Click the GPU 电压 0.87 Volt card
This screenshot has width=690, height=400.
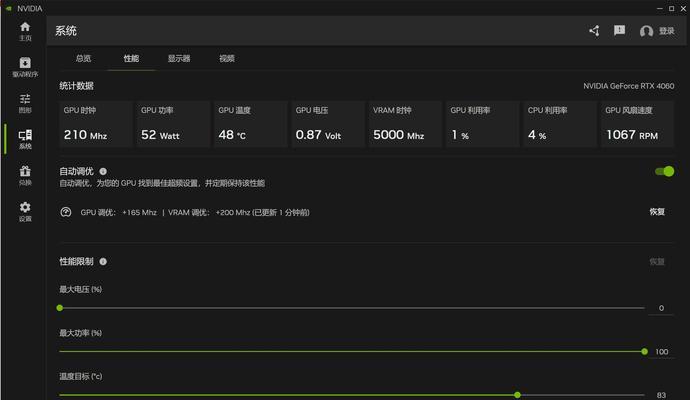(x=328, y=124)
